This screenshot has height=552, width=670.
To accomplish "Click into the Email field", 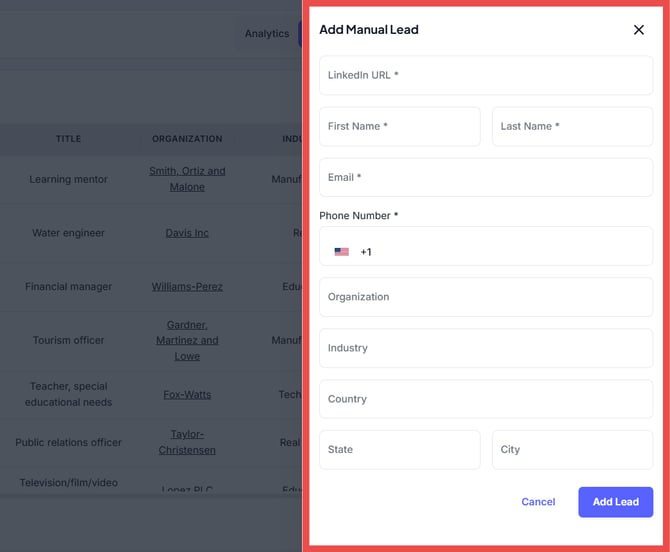I will (x=486, y=177).
